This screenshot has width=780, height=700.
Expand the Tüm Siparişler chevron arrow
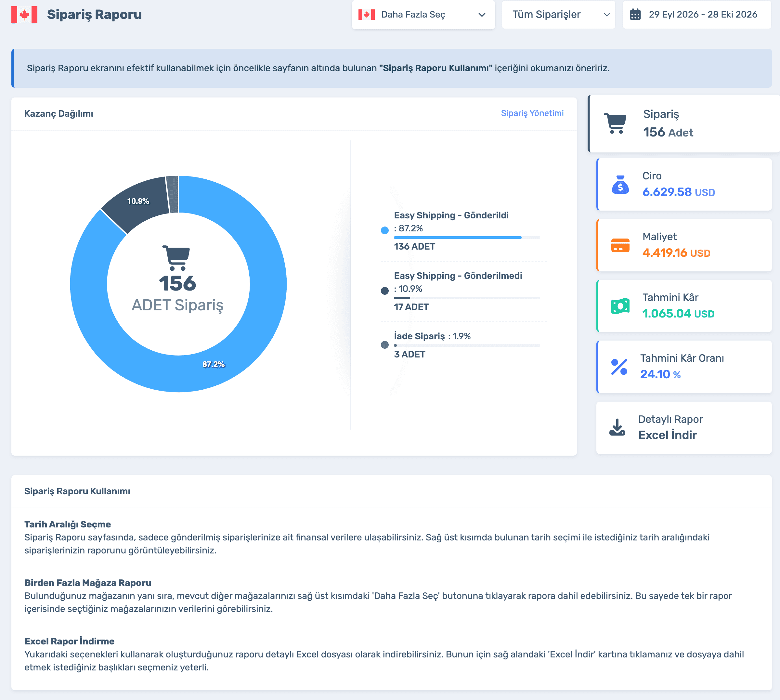pos(606,15)
